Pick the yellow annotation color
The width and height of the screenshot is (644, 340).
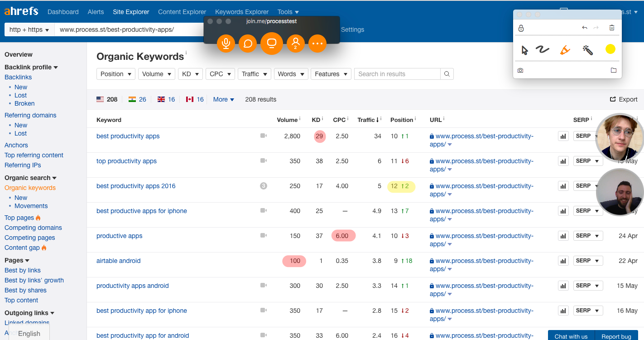tap(610, 49)
